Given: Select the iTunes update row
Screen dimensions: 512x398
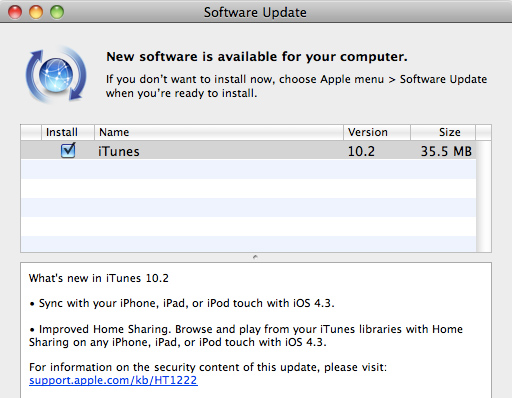Looking at the screenshot, I should (x=248, y=150).
